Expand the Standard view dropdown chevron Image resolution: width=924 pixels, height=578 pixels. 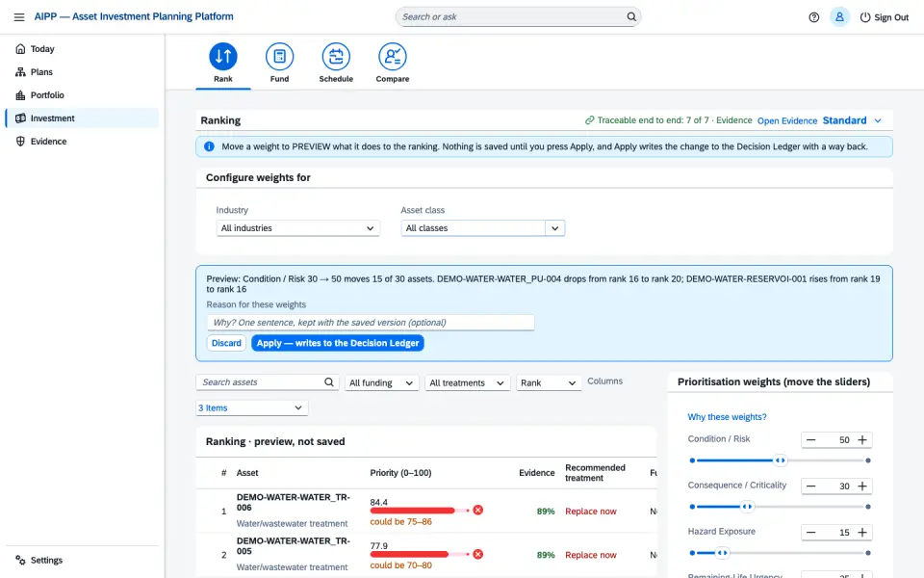click(x=878, y=120)
